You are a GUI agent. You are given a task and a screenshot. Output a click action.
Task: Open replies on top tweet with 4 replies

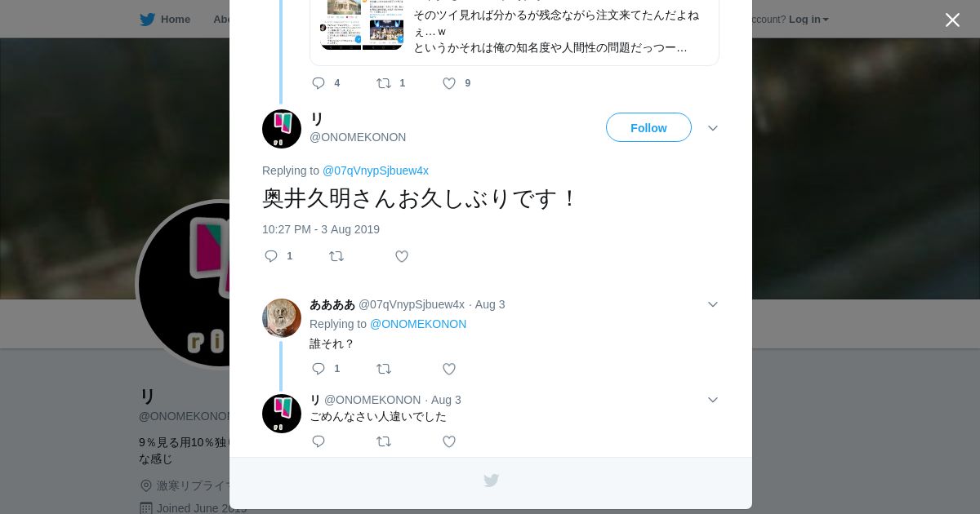[x=326, y=83]
